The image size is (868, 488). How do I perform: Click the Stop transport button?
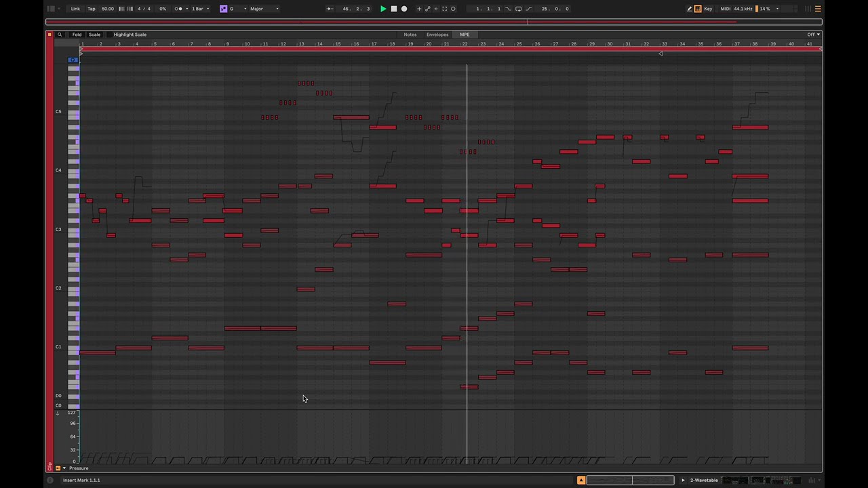tap(393, 9)
